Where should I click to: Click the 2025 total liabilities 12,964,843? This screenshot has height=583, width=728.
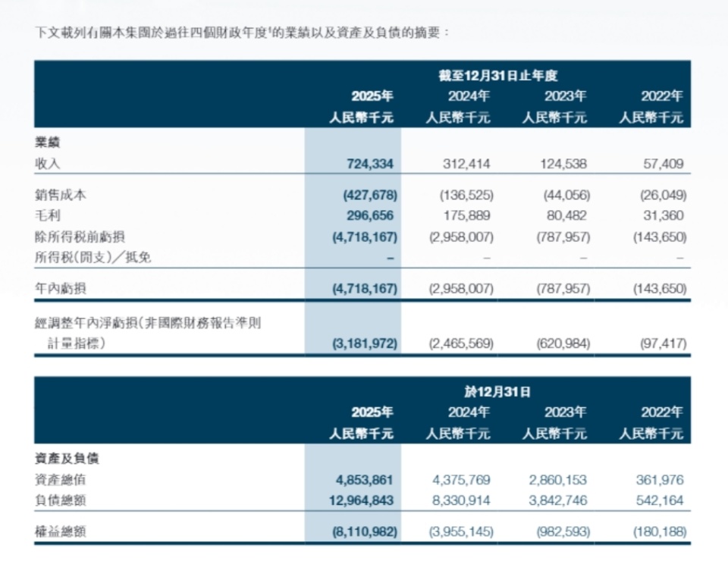pyautogui.click(x=361, y=500)
